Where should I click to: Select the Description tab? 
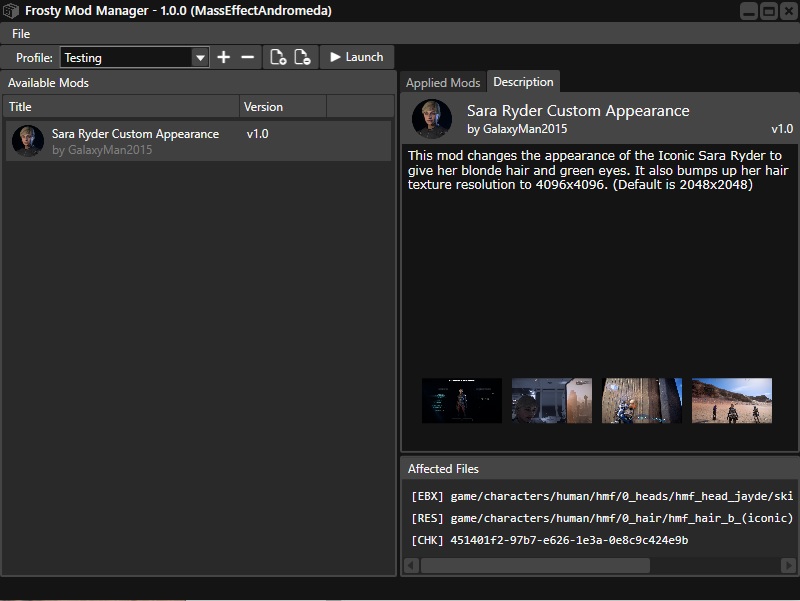[x=523, y=82]
